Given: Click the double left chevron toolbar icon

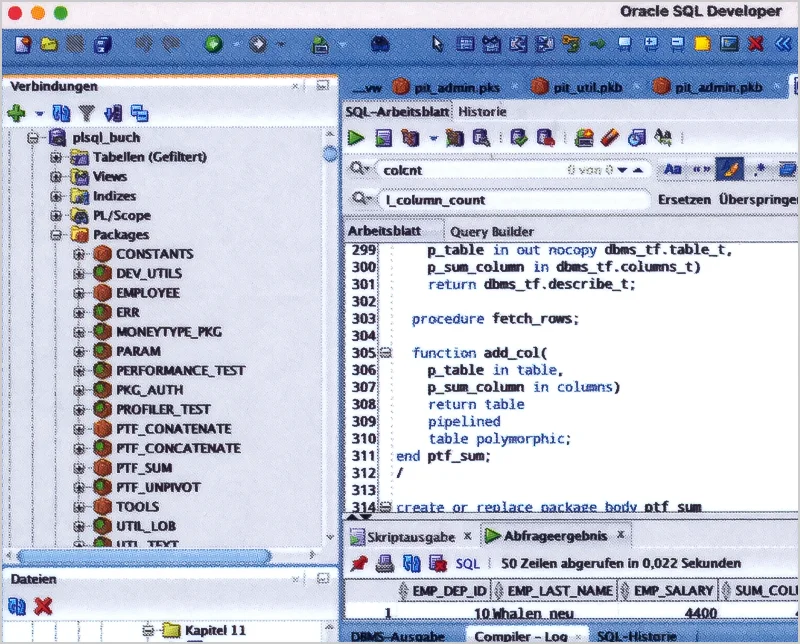Looking at the screenshot, I should pos(783,44).
